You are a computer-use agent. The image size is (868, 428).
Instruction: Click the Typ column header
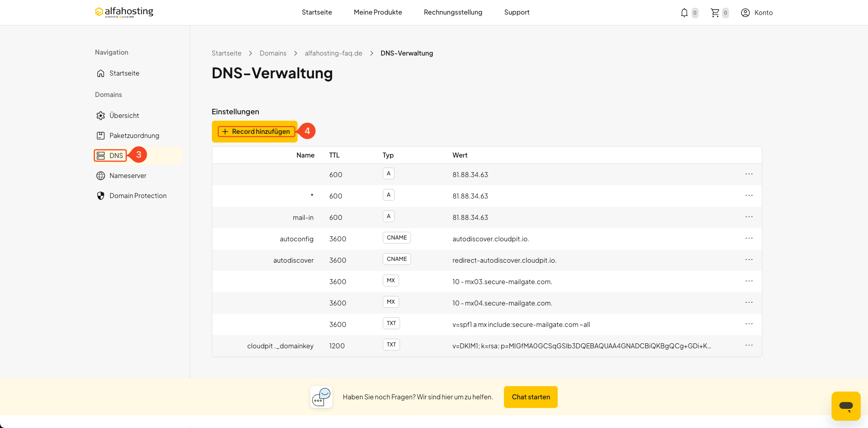[388, 155]
